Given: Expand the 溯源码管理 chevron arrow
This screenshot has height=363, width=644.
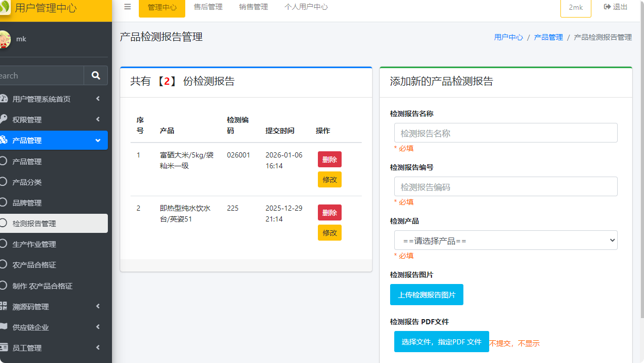Looking at the screenshot, I should pos(98,306).
